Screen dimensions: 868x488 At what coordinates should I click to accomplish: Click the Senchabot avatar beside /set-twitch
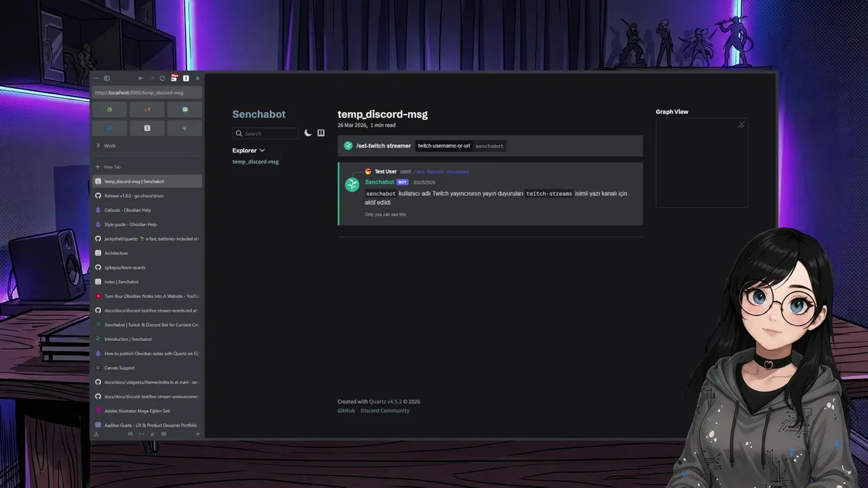(348, 146)
